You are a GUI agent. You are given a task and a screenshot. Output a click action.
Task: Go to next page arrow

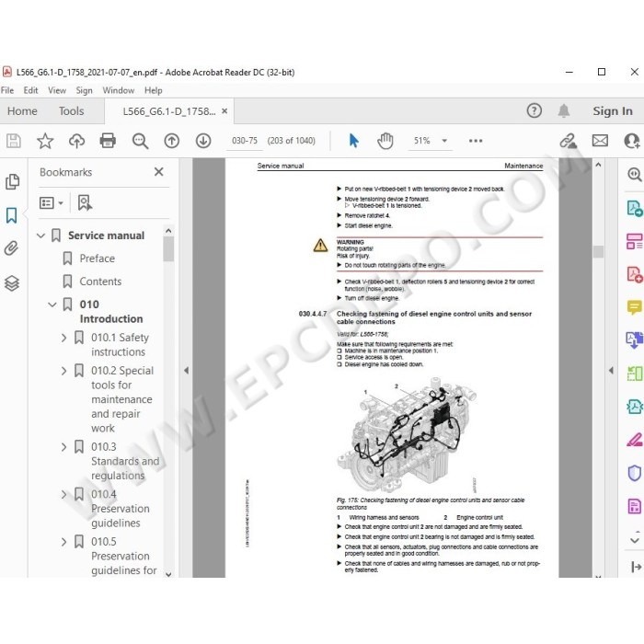(x=203, y=141)
